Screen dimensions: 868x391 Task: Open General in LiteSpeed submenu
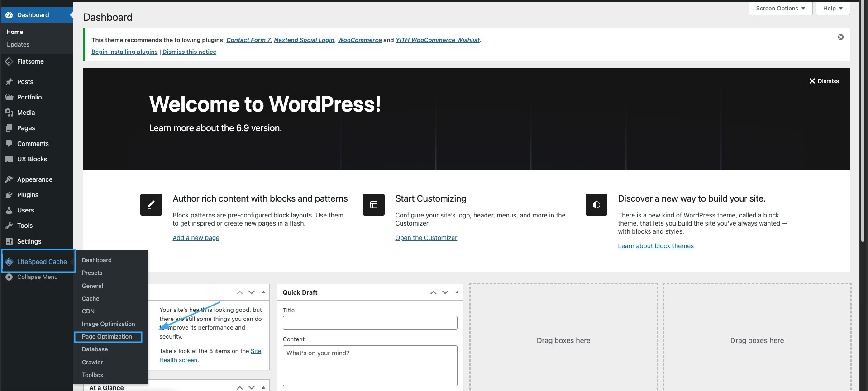click(93, 286)
